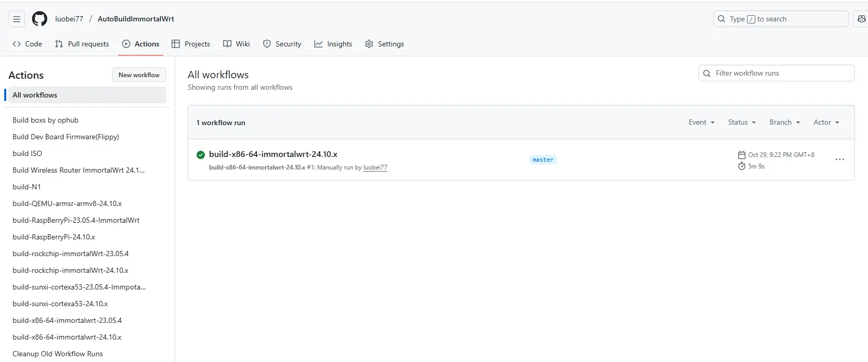This screenshot has height=362, width=868.
Task: Focus the Filter workflow runs field
Action: click(x=777, y=74)
